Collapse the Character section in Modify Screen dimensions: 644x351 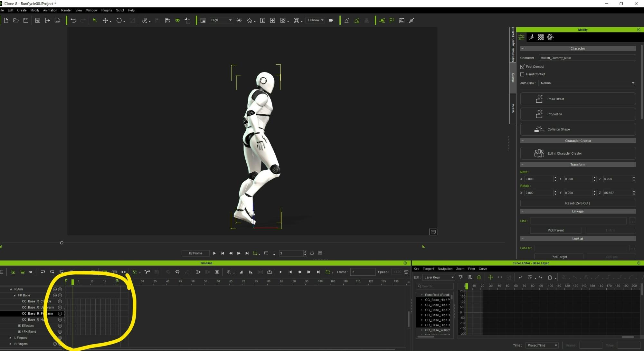tap(522, 48)
